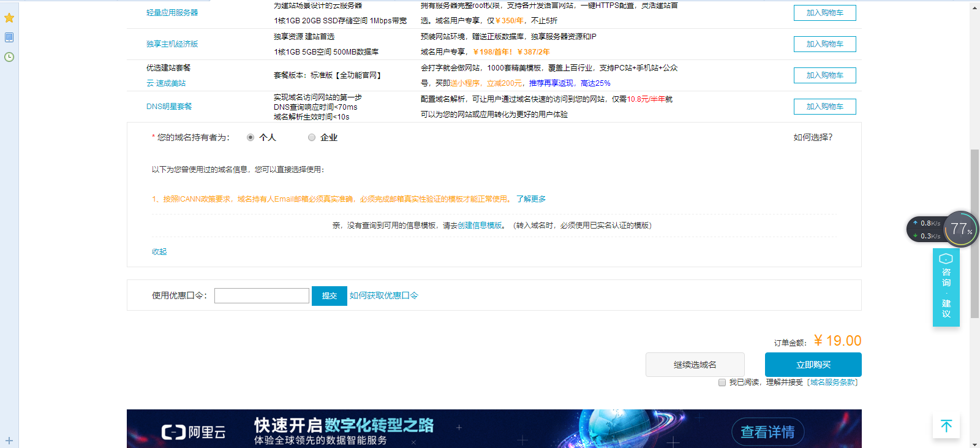The height and width of the screenshot is (448, 980).
Task: Click the 77% network speed widget
Action: pyautogui.click(x=960, y=229)
